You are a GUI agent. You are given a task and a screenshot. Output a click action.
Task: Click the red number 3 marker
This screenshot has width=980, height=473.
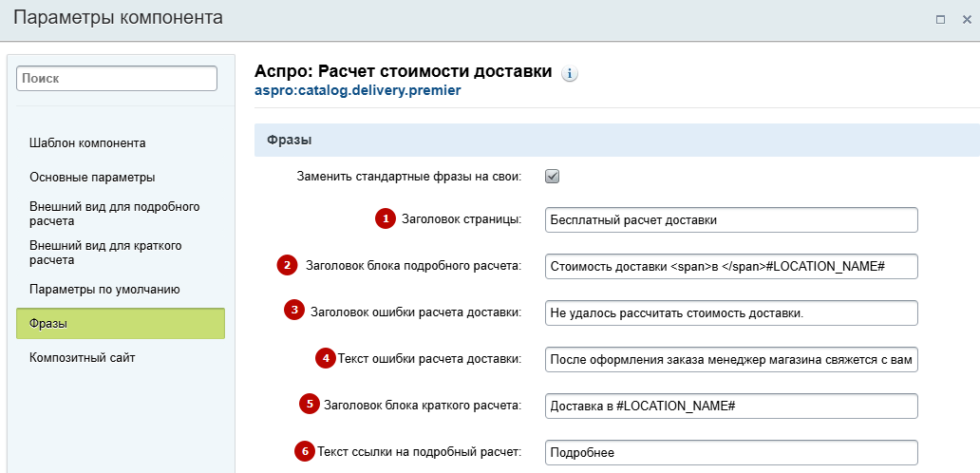point(293,311)
